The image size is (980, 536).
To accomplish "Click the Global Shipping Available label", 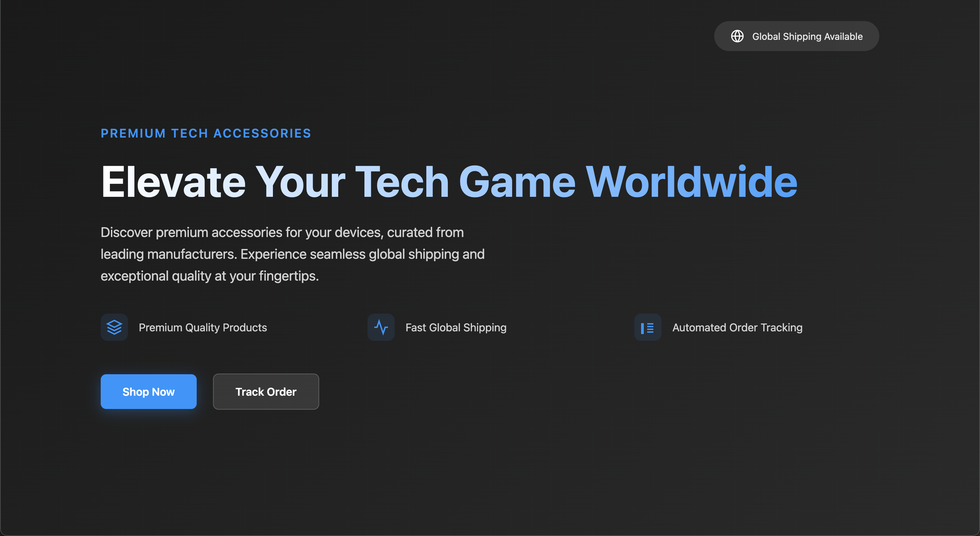I will pyautogui.click(x=807, y=36).
